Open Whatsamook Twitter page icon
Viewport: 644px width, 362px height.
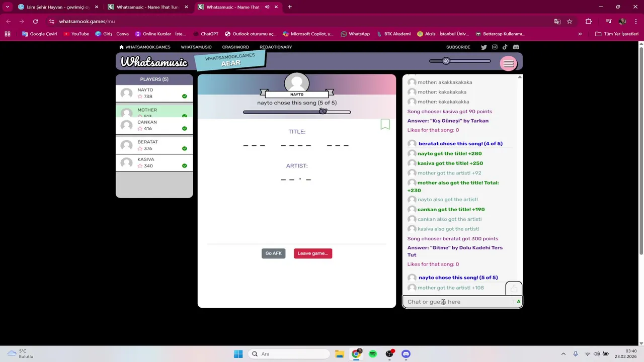pos(484,47)
